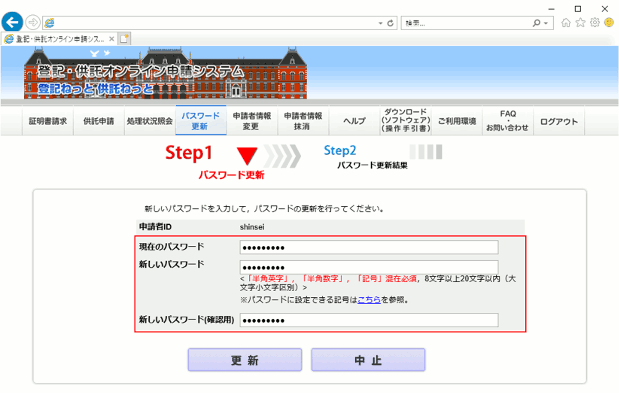Click the 登記ねっと 供託ねっと banner logo
The image size is (619, 393).
click(x=95, y=88)
